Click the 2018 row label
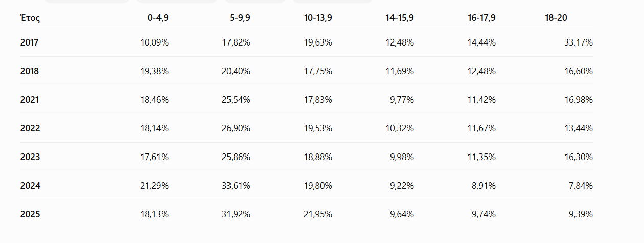This screenshot has height=243, width=644. coord(29,71)
